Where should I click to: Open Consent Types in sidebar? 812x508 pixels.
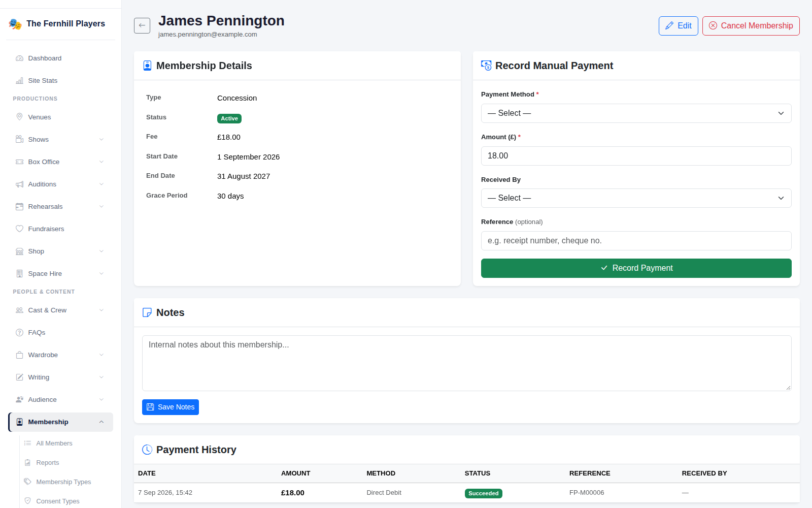(x=58, y=501)
